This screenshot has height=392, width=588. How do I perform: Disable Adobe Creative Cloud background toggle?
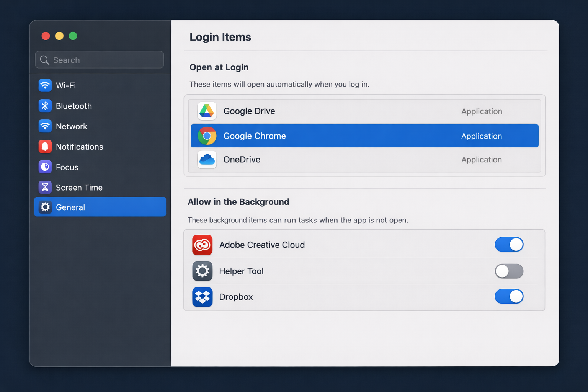(x=509, y=244)
